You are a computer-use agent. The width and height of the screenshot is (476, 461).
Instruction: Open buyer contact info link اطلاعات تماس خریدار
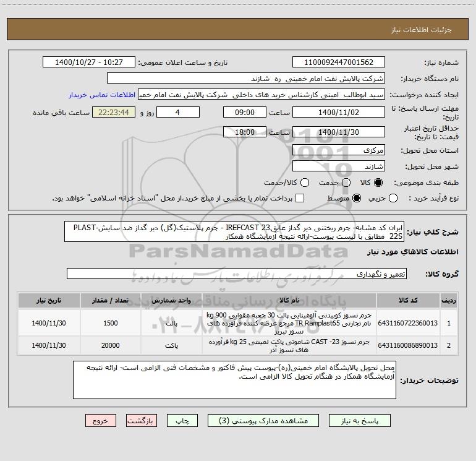click(x=102, y=95)
